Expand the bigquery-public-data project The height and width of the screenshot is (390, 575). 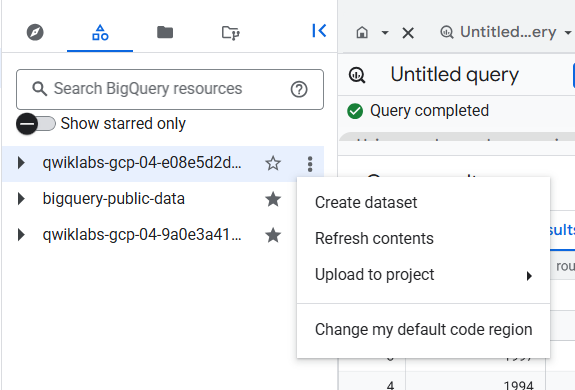point(21,199)
